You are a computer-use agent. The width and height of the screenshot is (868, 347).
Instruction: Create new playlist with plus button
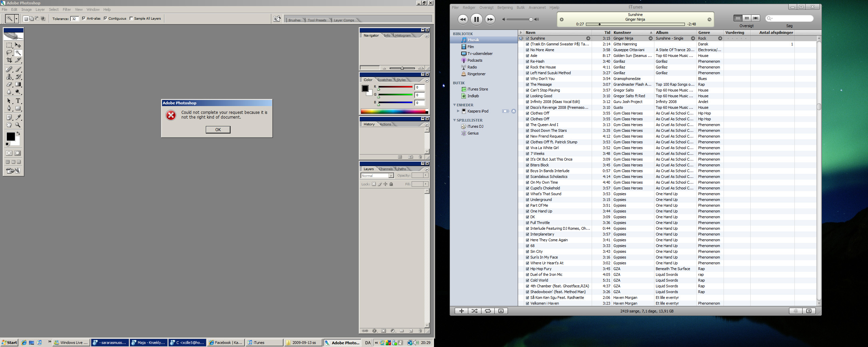click(x=461, y=311)
